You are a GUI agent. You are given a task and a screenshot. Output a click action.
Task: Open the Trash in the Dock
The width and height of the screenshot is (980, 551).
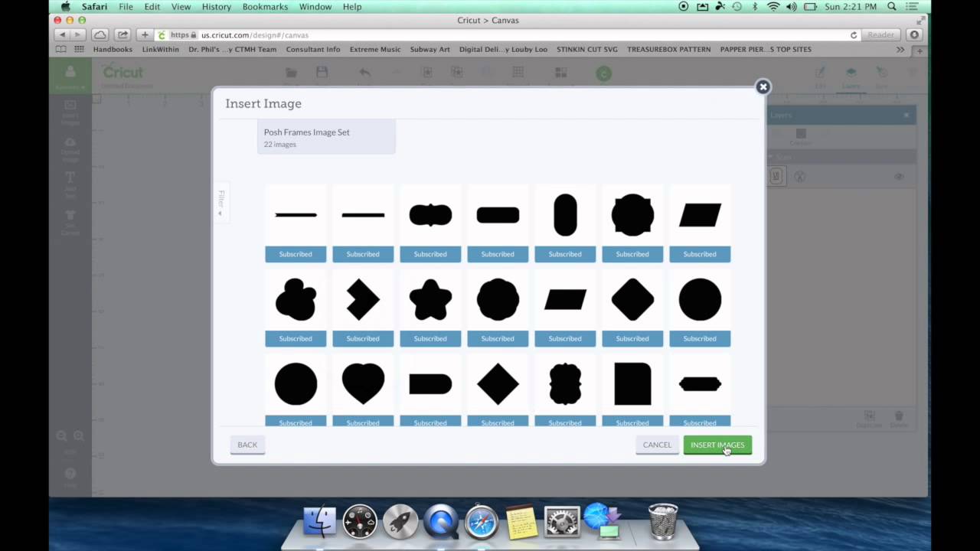662,521
